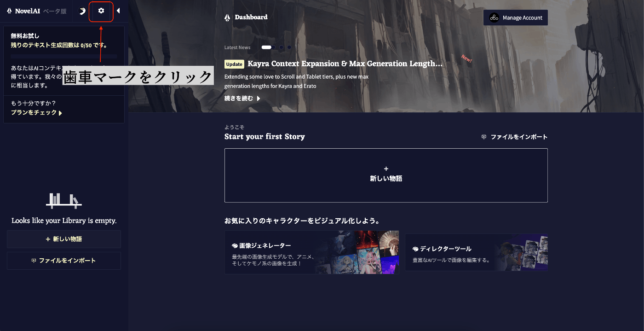Click the ファイルをインポート link in main area

(519, 137)
